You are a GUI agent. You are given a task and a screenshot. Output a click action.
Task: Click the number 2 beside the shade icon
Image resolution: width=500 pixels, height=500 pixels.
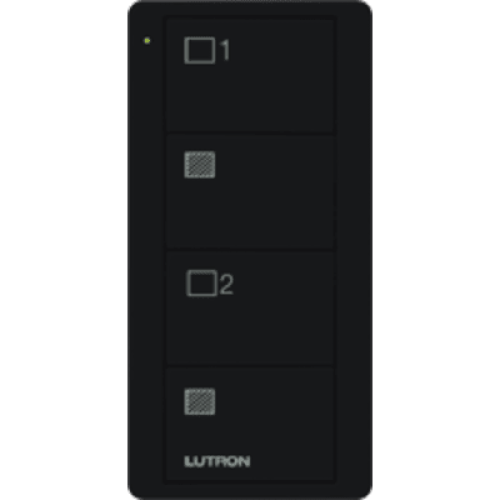[x=226, y=285]
